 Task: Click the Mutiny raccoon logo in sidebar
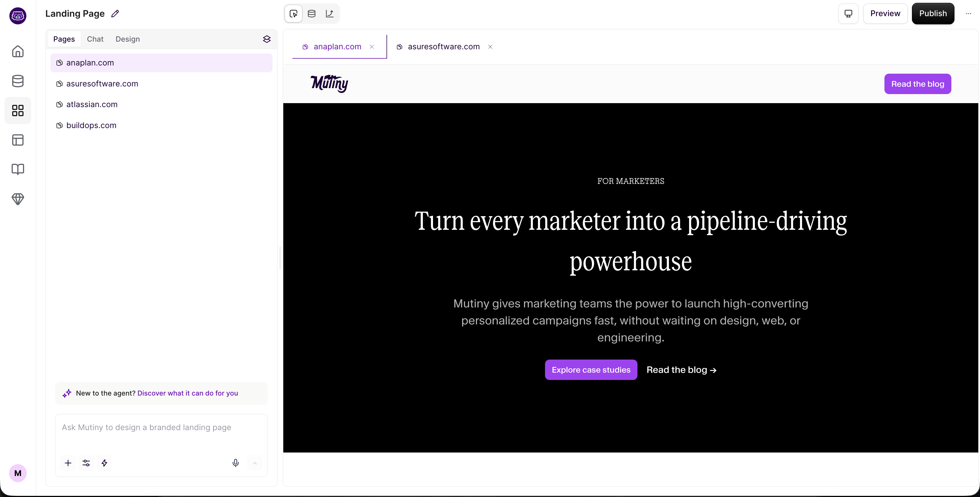18,16
